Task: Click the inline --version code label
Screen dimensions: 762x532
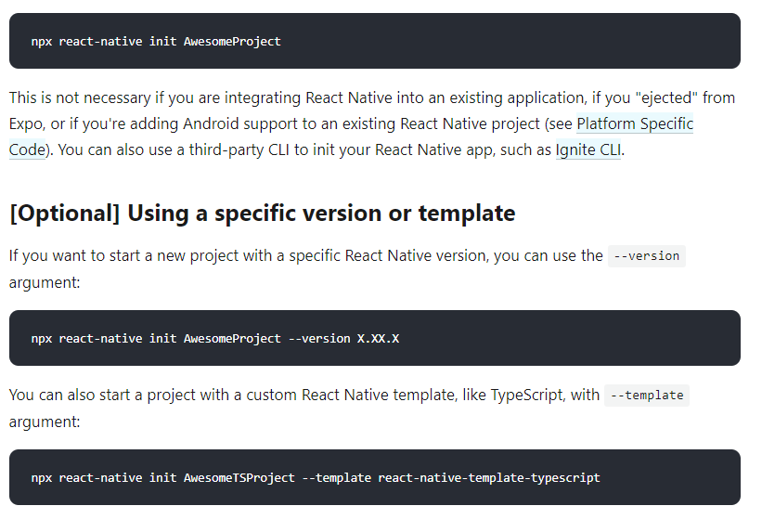Action: tap(646, 255)
